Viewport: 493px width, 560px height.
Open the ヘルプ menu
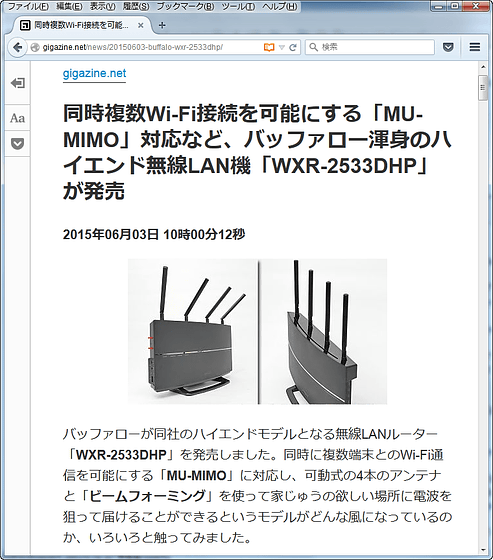tap(280, 6)
